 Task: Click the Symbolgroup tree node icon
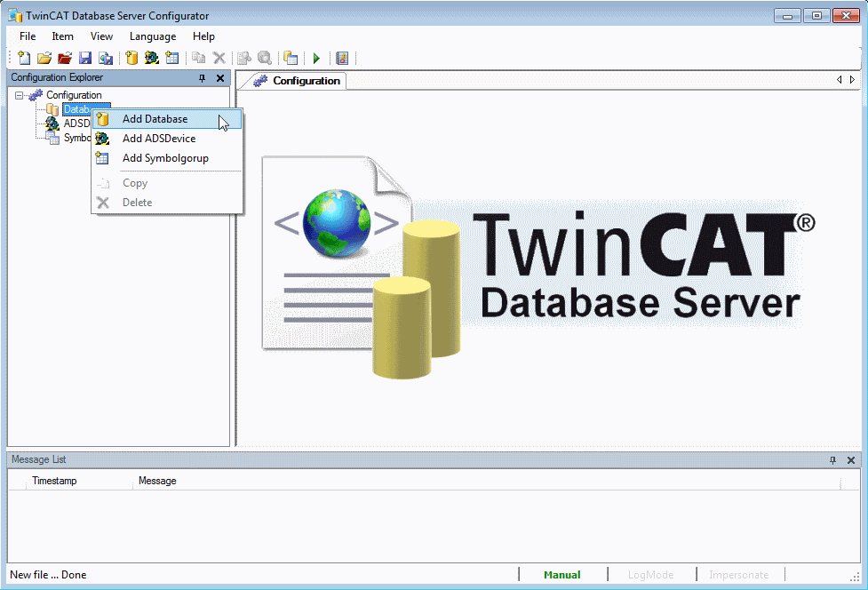click(x=52, y=138)
